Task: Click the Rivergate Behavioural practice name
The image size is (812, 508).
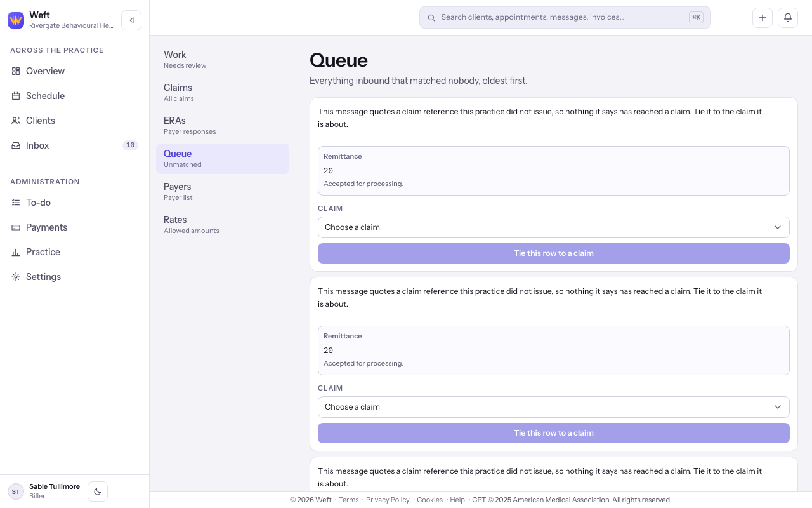Action: (71, 25)
